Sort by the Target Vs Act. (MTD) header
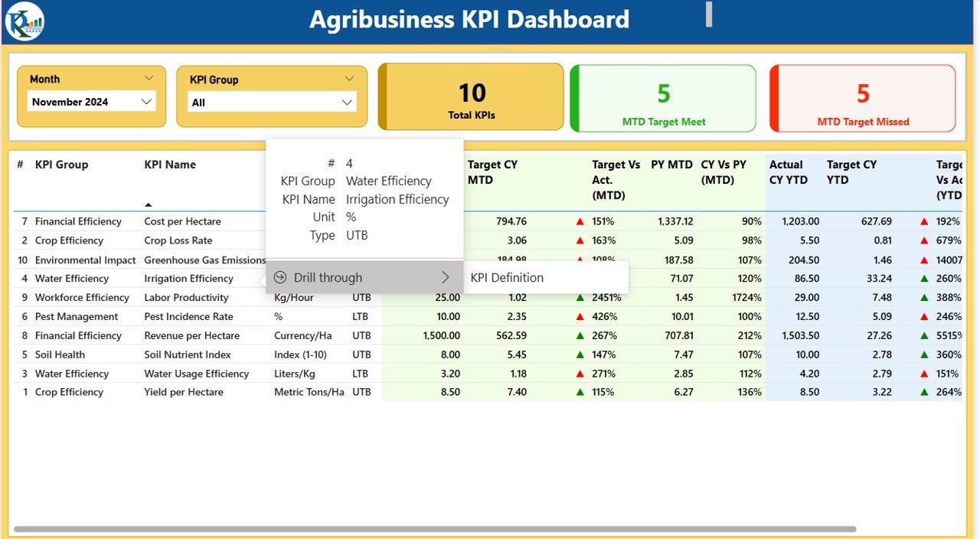 pos(616,180)
